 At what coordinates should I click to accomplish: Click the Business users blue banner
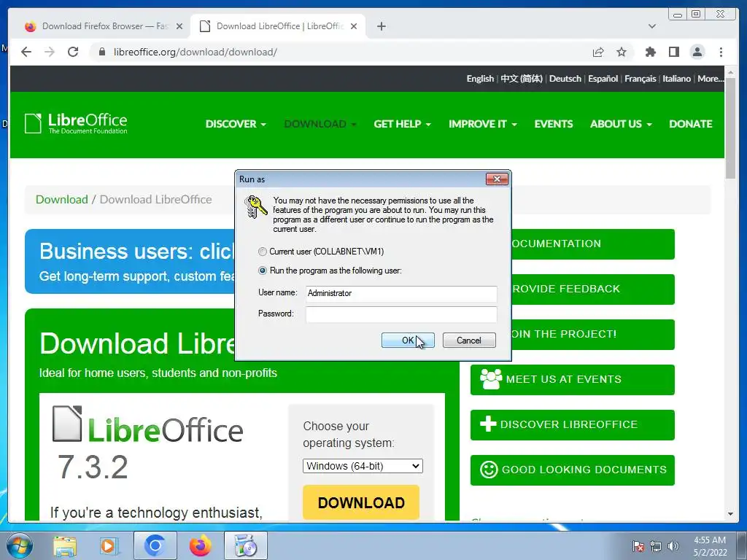(x=130, y=262)
